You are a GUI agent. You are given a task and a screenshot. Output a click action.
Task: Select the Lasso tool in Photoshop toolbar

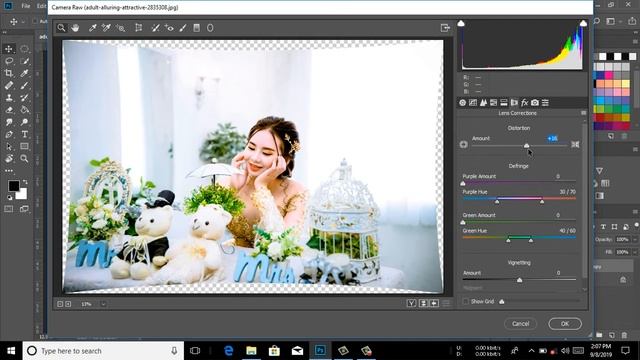(9, 61)
